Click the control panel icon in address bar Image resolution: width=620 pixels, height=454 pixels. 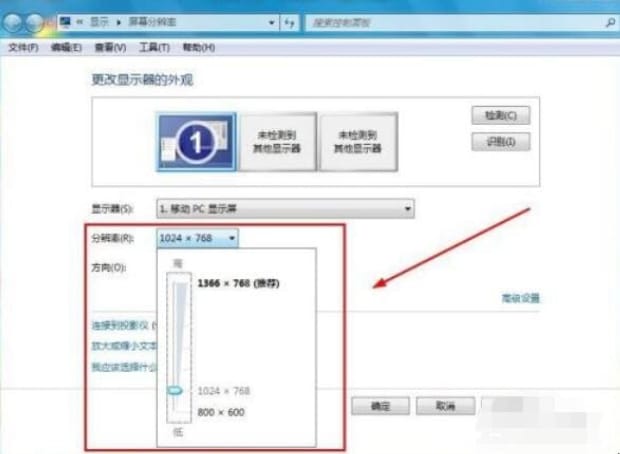[66, 20]
